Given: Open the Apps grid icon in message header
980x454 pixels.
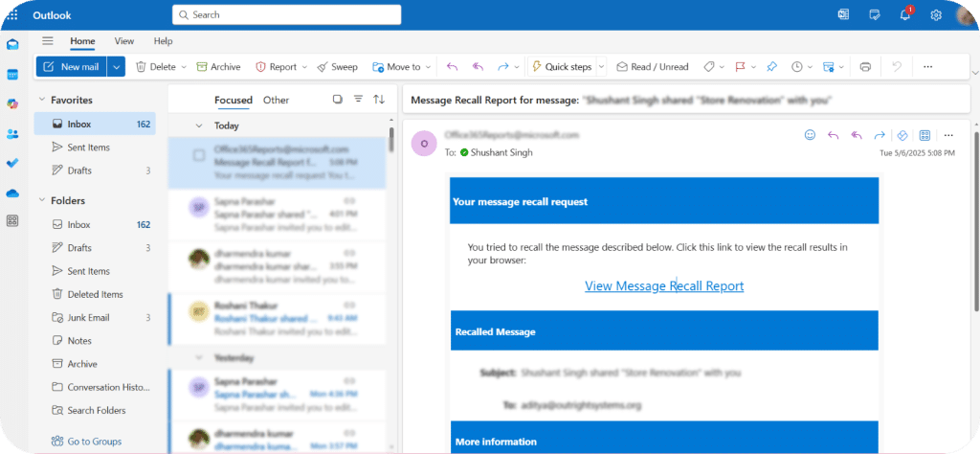Looking at the screenshot, I should click(x=925, y=135).
